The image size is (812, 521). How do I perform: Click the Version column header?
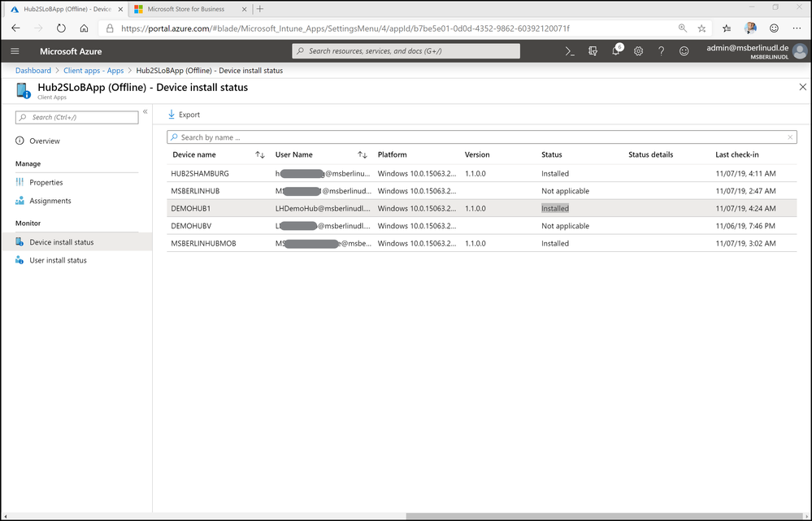pyautogui.click(x=477, y=155)
